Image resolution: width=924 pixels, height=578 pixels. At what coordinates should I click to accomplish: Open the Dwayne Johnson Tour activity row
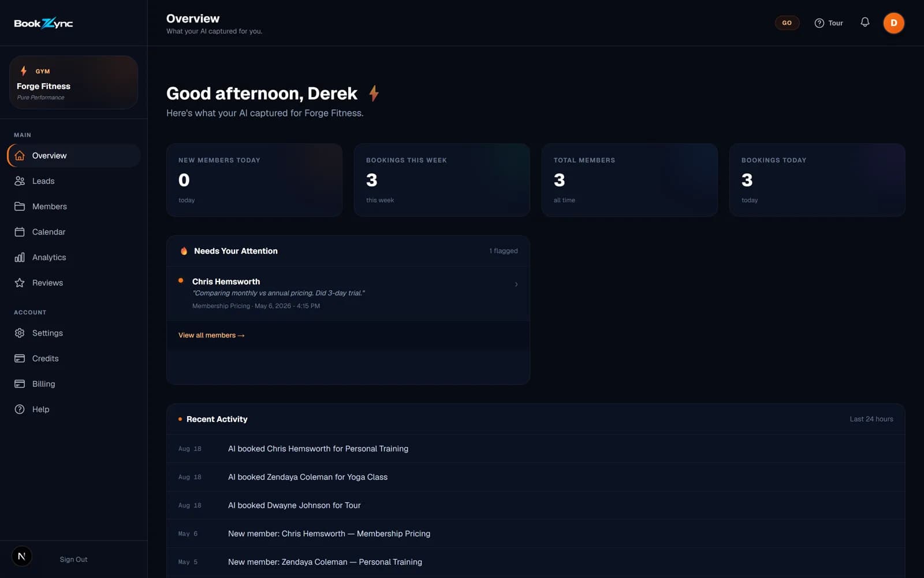click(535, 505)
